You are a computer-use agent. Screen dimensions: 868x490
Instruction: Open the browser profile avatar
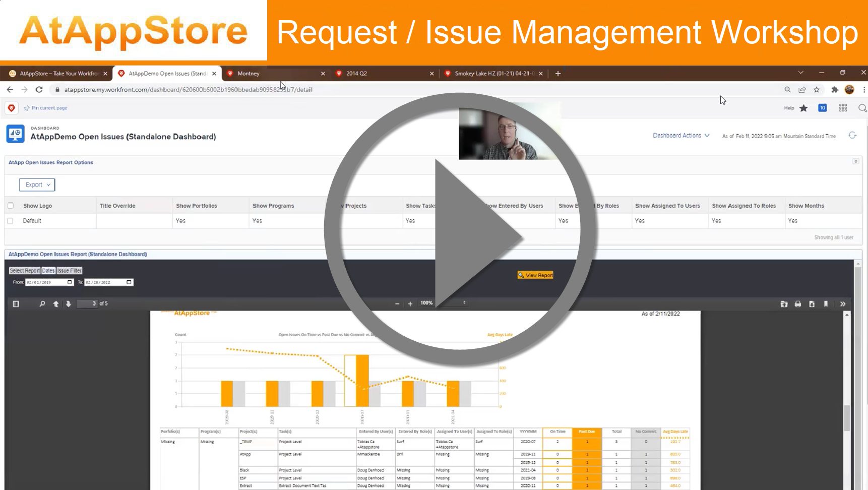click(x=849, y=90)
